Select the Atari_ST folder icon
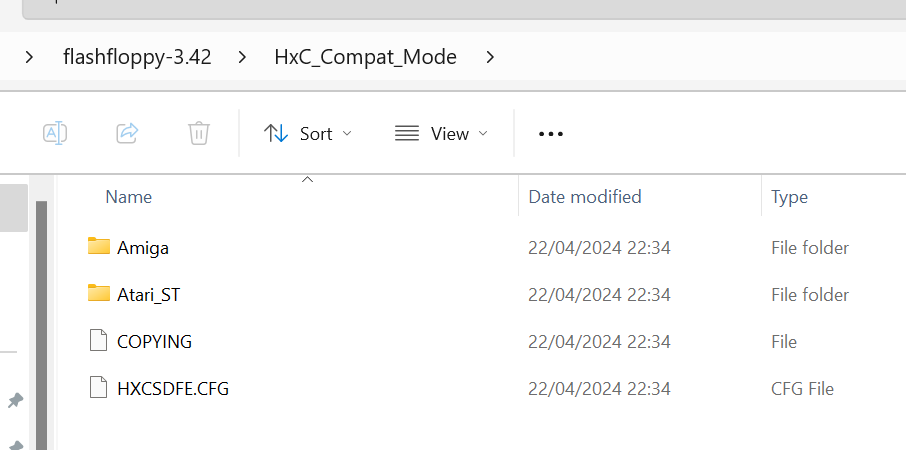Image resolution: width=906 pixels, height=450 pixels. (x=99, y=293)
